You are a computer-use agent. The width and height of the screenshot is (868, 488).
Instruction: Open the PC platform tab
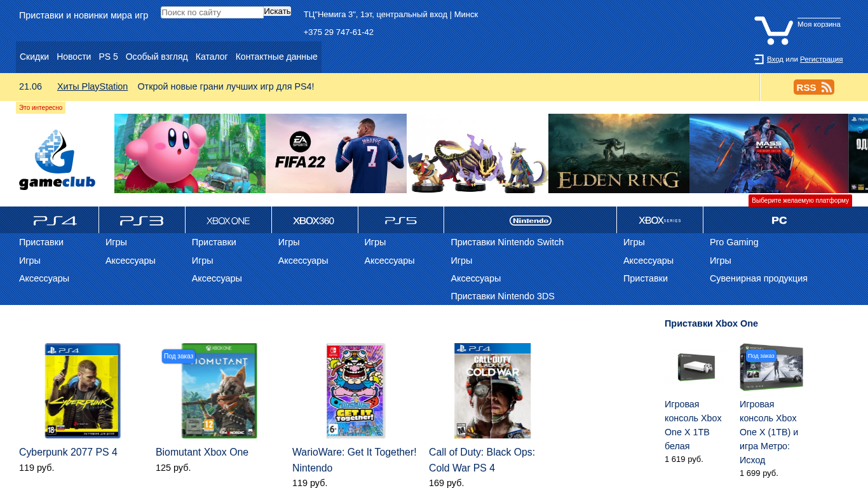click(779, 220)
